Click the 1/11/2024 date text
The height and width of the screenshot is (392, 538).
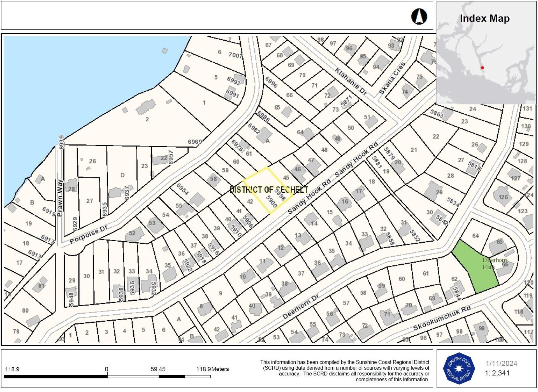(x=501, y=363)
